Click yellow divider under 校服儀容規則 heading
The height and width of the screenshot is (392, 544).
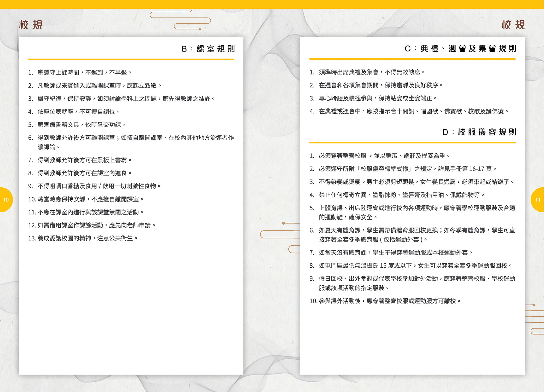(x=412, y=143)
